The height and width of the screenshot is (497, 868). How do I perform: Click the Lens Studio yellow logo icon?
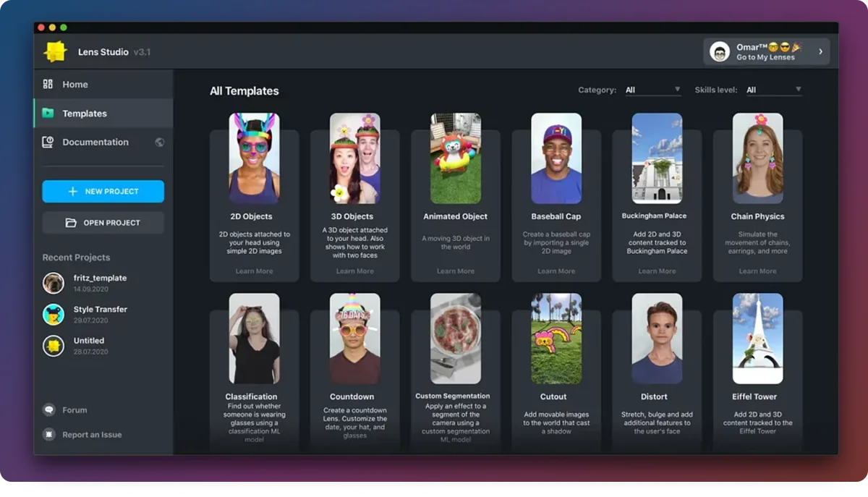point(56,52)
